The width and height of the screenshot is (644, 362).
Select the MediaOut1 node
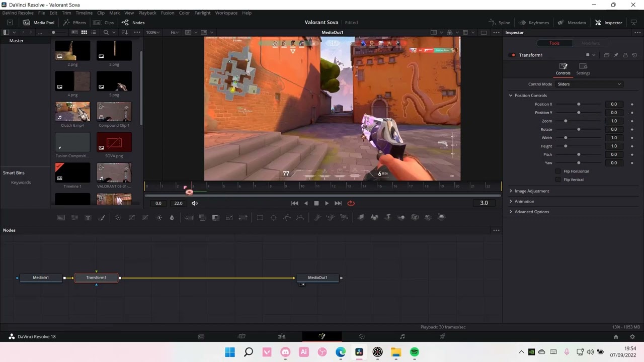tap(317, 278)
